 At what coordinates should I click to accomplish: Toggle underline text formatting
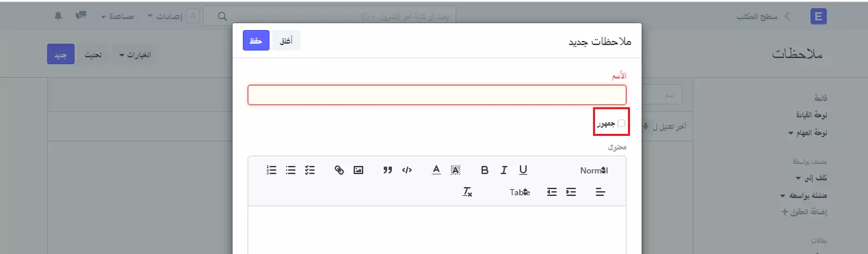click(523, 170)
